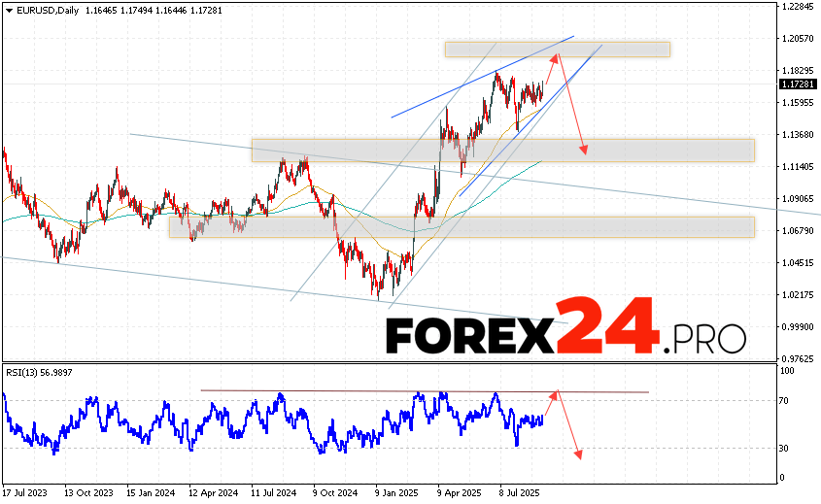Click the 1.22845 price axis label

pos(797,7)
